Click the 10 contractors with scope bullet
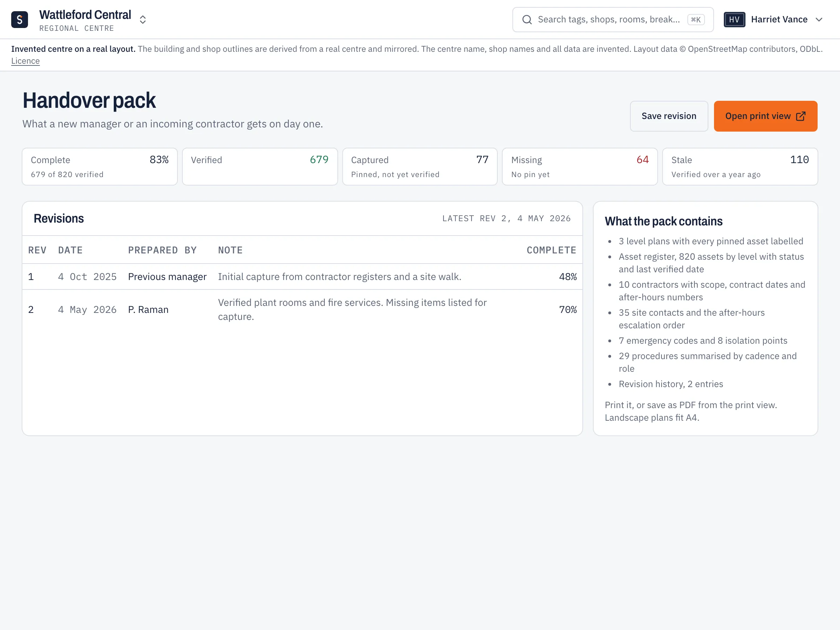The height and width of the screenshot is (630, 840). 712,291
